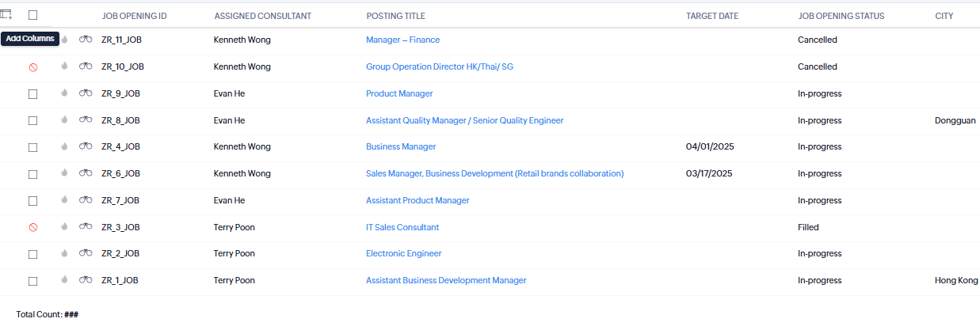Viewport: 980px width, 330px height.
Task: Click the binoculars icon for ZR_11_JOB
Action: [86, 40]
